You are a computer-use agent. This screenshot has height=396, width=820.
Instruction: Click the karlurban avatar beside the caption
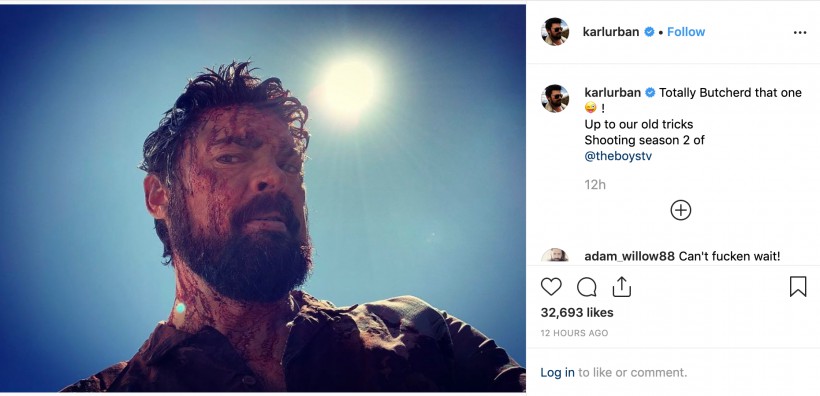555,98
